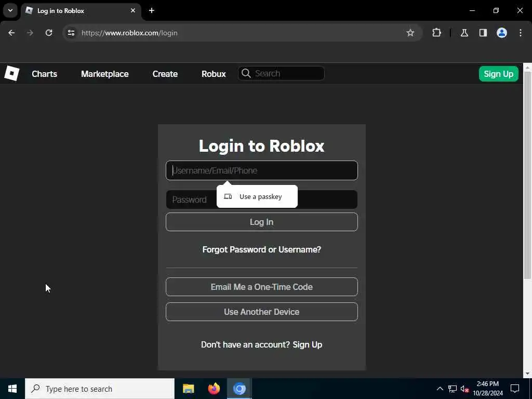Open Forgot Password or Username link
Viewport: 532px width, 399px height.
(x=262, y=249)
